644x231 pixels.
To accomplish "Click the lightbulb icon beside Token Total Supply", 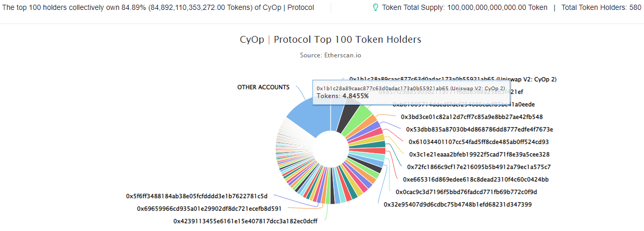I will pyautogui.click(x=375, y=8).
